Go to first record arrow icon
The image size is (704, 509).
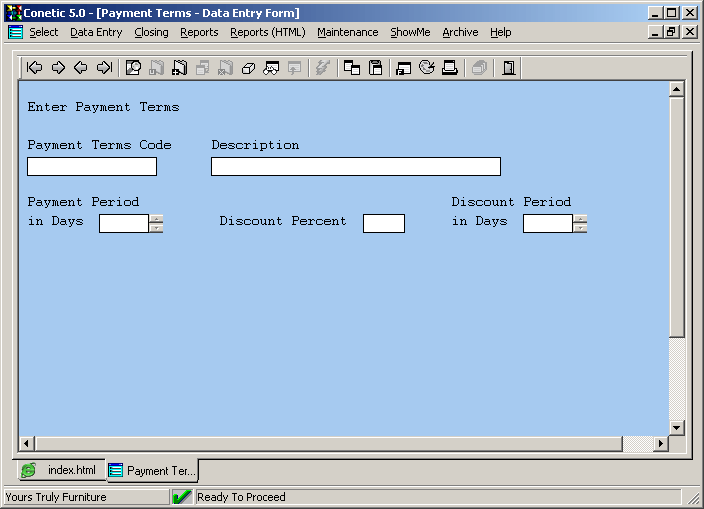pyautogui.click(x=35, y=68)
